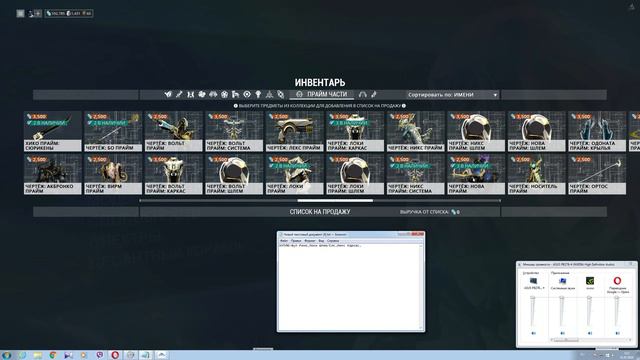Select the ЧЕРТЁЖ: БО ПРАЙМ card

point(113,131)
